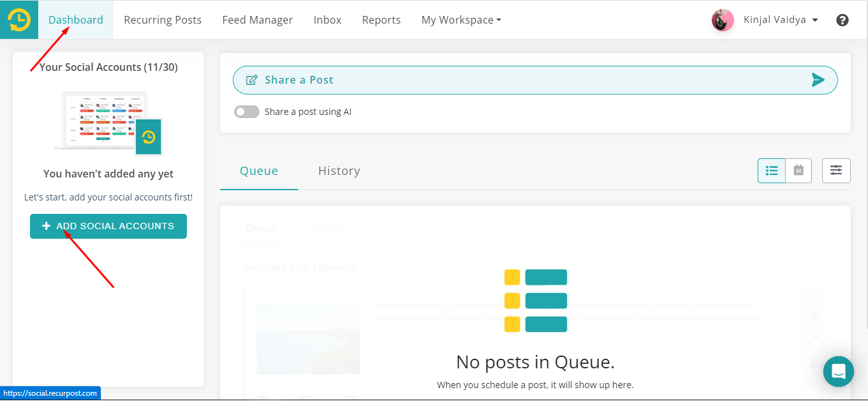Open the Reports page
This screenshot has height=406, width=868.
point(381,20)
